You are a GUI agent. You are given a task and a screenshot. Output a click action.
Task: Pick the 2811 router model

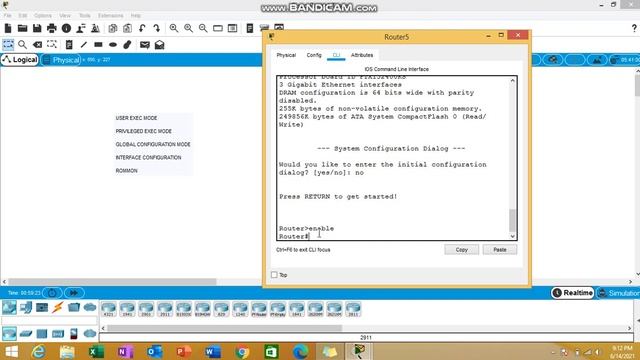(353, 309)
